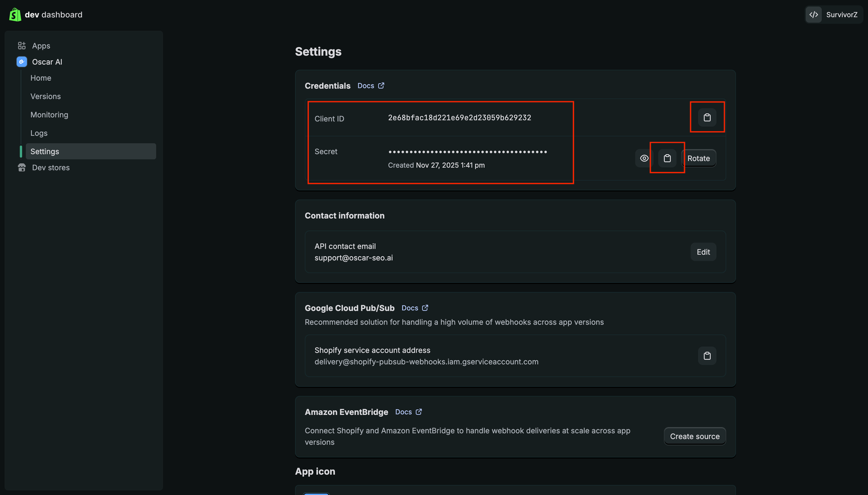868x495 pixels.
Task: Copy the Shopify service account address
Action: tap(707, 356)
